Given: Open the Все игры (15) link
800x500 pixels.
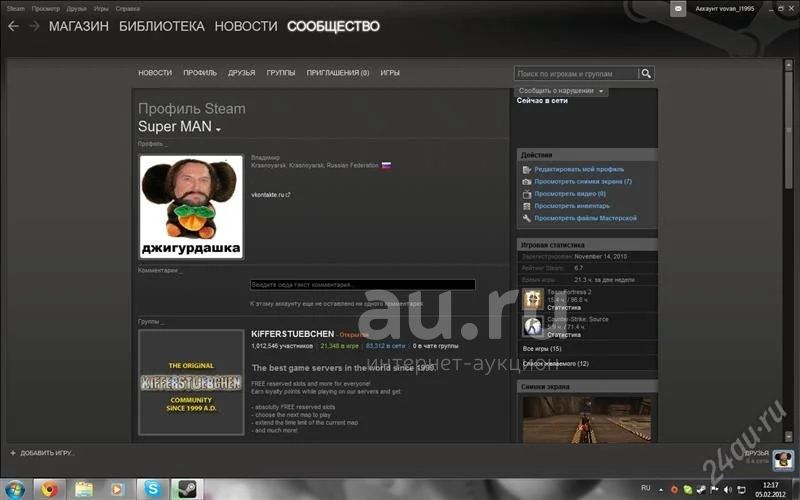Looking at the screenshot, I should click(x=542, y=349).
